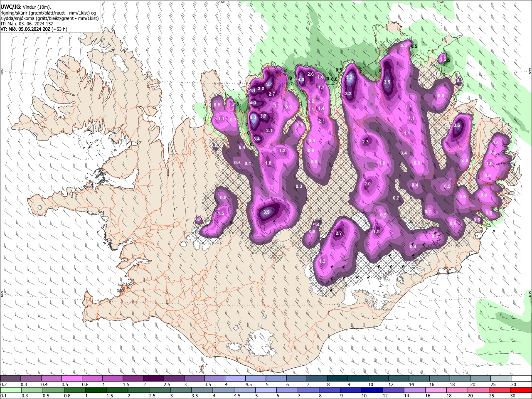Click the 'slydda/snjókoma' legend description line
The image size is (532, 399).
49,18
